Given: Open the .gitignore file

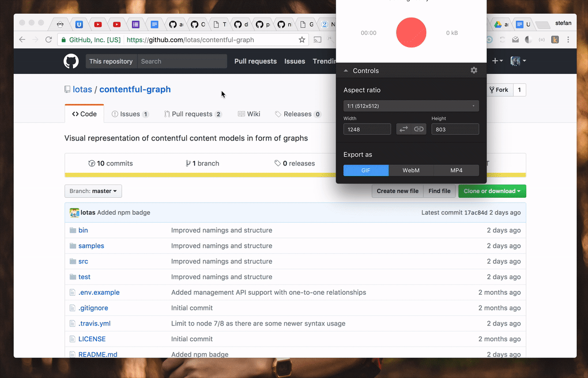Looking at the screenshot, I should coord(93,308).
